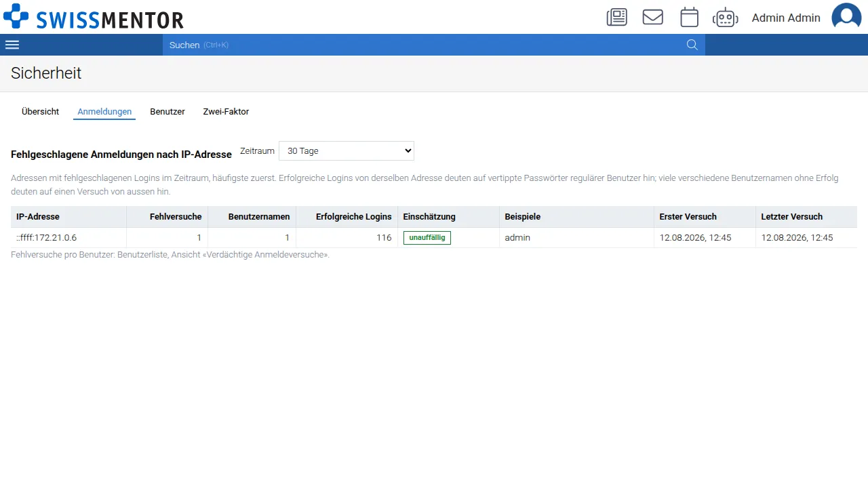Click the admin example username cell
Viewport: 868px width, 488px height.
pos(577,238)
